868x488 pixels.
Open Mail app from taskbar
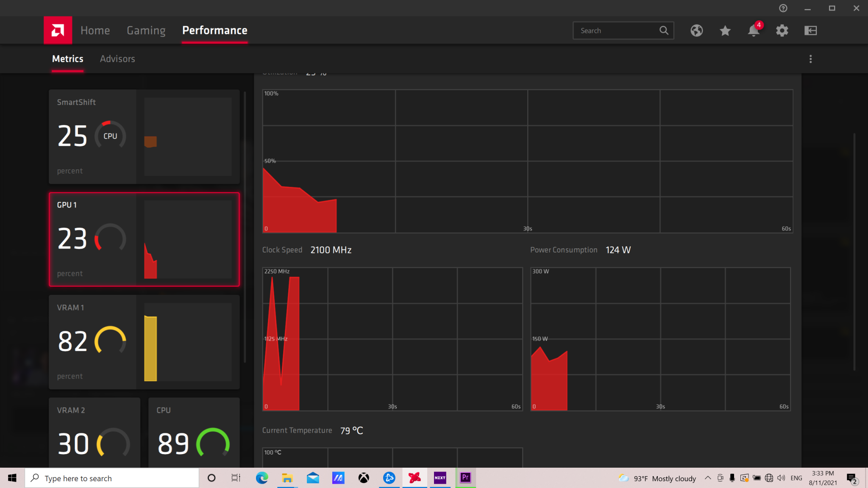click(313, 478)
